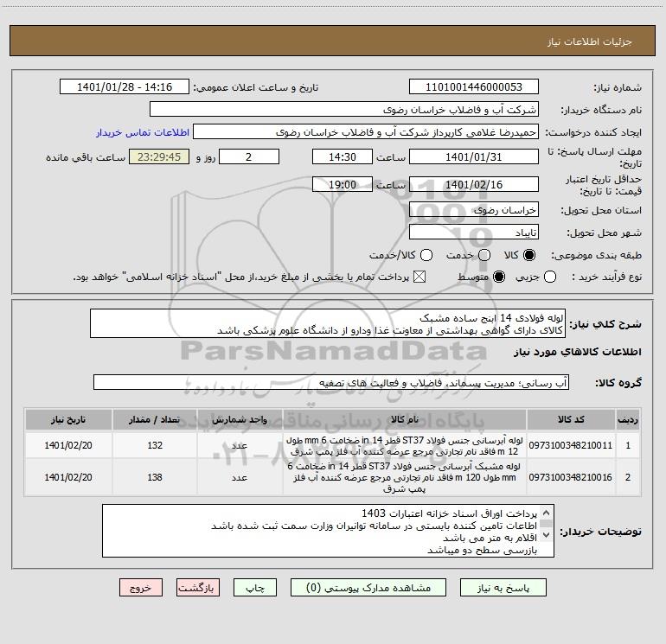666x644 pixels.
Task: Click the 'نام کالا' column header
Action: click(405, 419)
